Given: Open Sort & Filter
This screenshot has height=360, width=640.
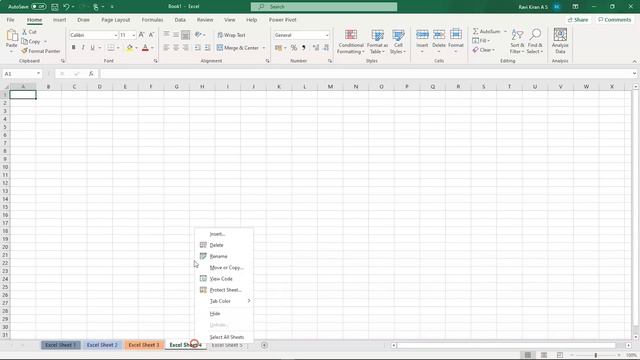Looking at the screenshot, I should (x=517, y=41).
